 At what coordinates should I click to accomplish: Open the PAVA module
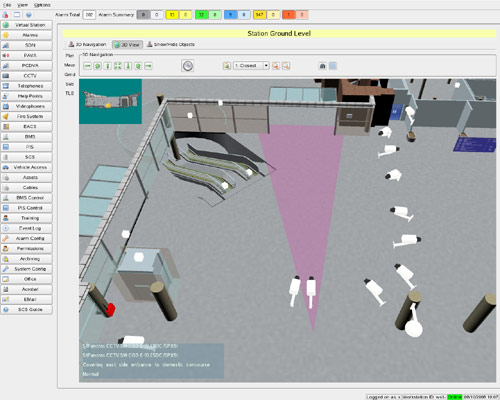pos(27,55)
